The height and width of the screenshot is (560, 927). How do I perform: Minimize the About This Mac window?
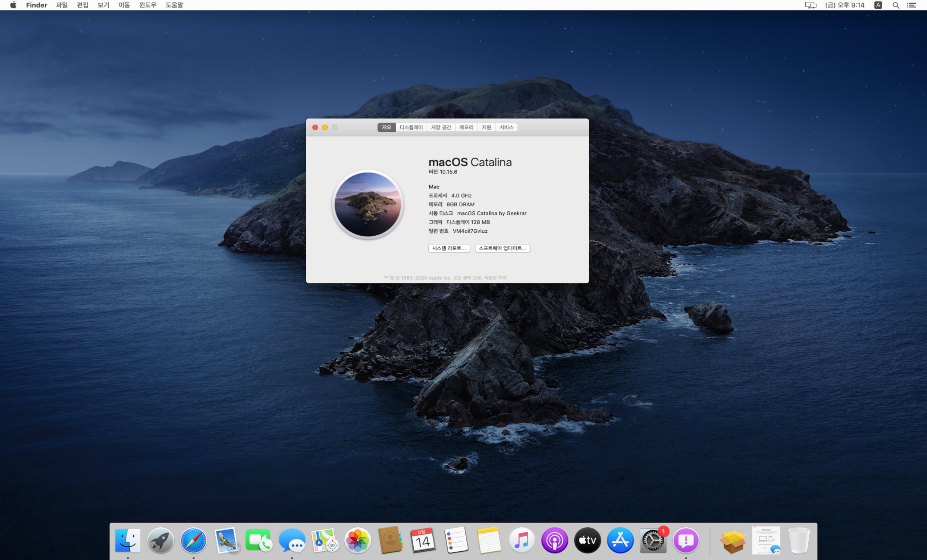coord(325,127)
